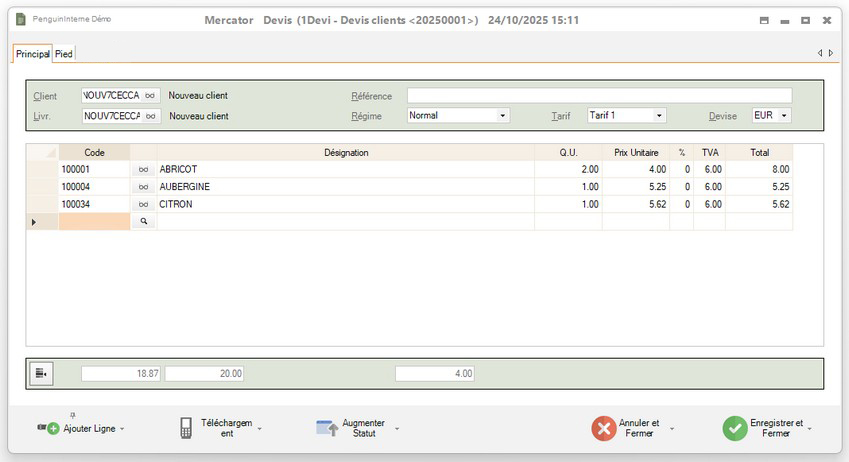This screenshot has height=462, width=849.
Task: Select total 8.00 in ABRICOT row
Action: (x=759, y=170)
